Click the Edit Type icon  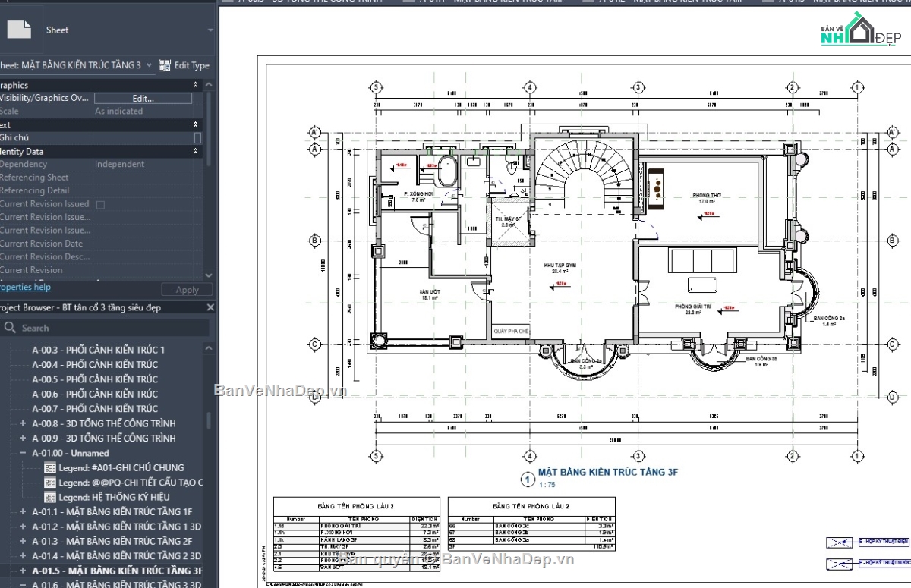pyautogui.click(x=165, y=66)
